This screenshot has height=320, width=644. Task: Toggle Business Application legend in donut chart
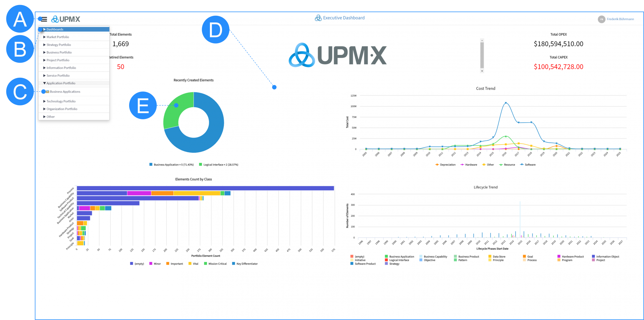pos(171,165)
